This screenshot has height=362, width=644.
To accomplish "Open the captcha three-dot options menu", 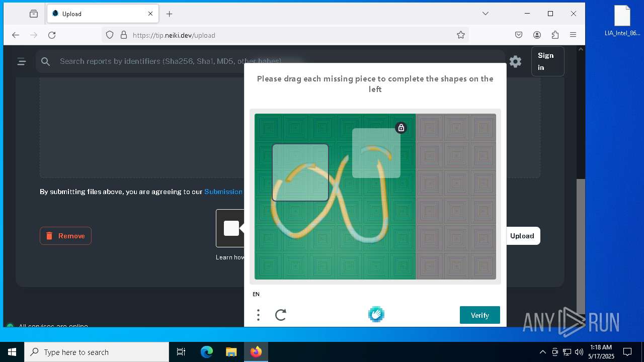I will click(x=258, y=315).
